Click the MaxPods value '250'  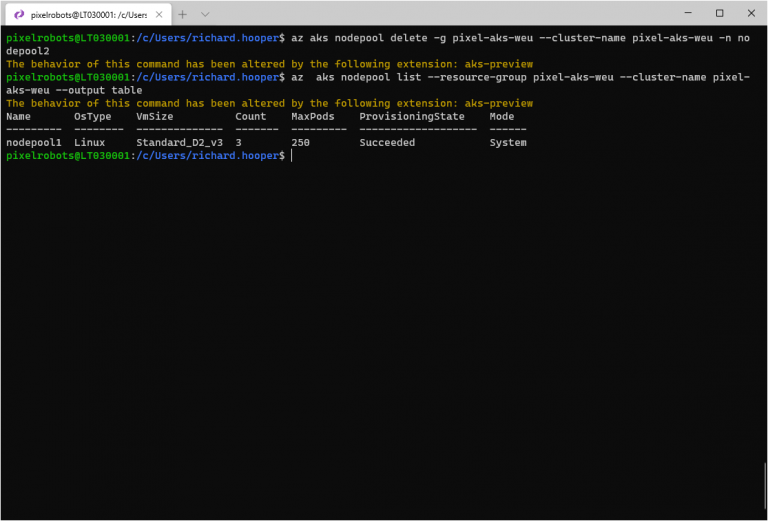pyautogui.click(x=300, y=142)
